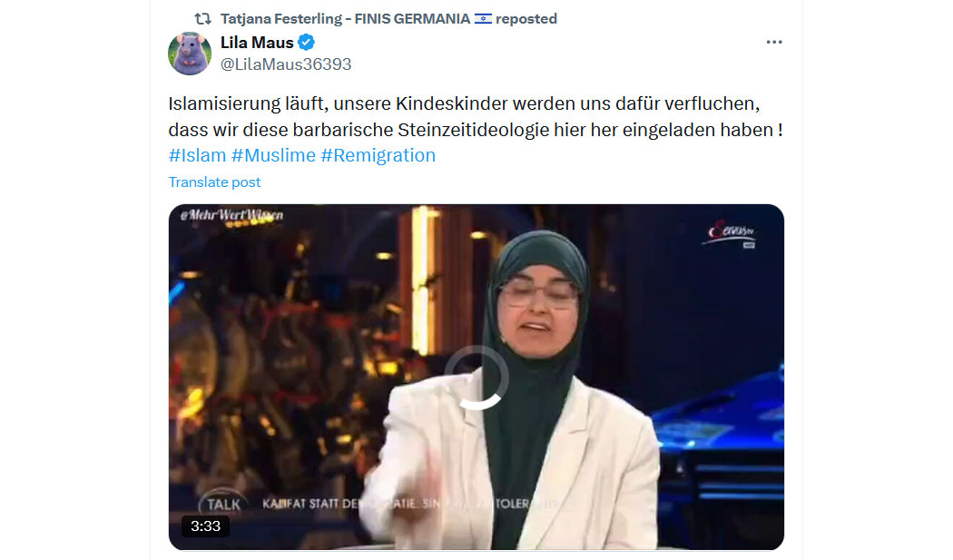Open the Lila Maus mouse avatar
This screenshot has height=560, width=953.
click(x=190, y=54)
